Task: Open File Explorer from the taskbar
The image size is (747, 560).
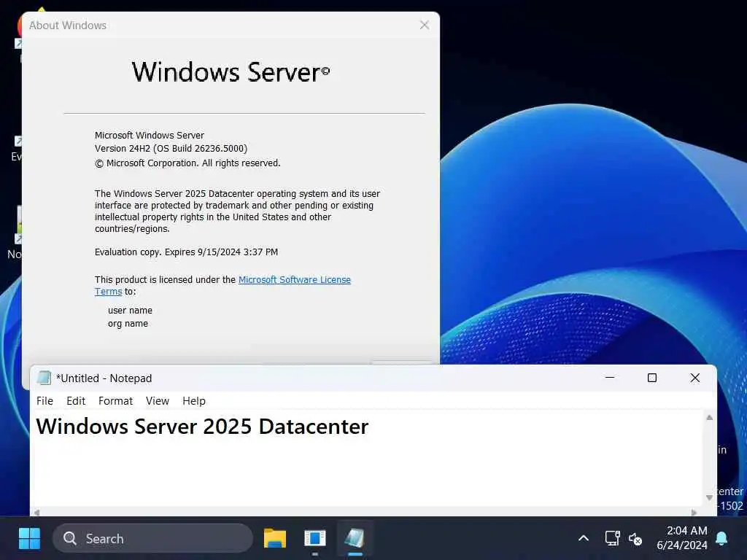Action: 275,539
